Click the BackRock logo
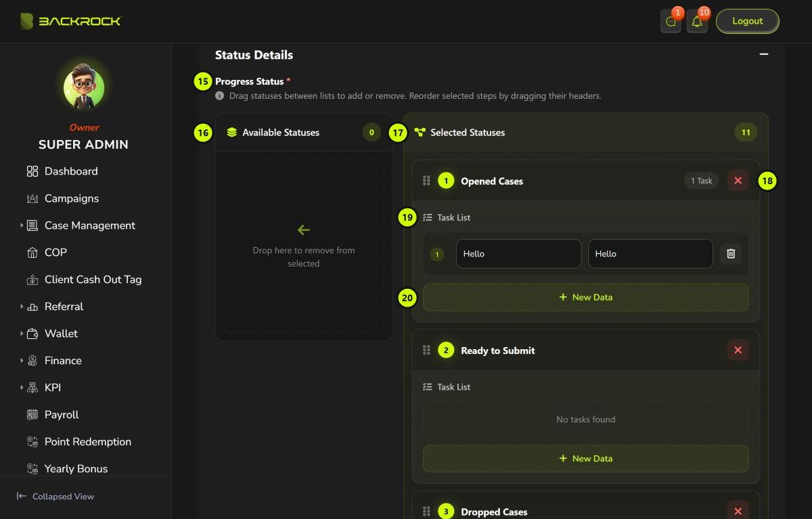812x519 pixels. pyautogui.click(x=70, y=21)
